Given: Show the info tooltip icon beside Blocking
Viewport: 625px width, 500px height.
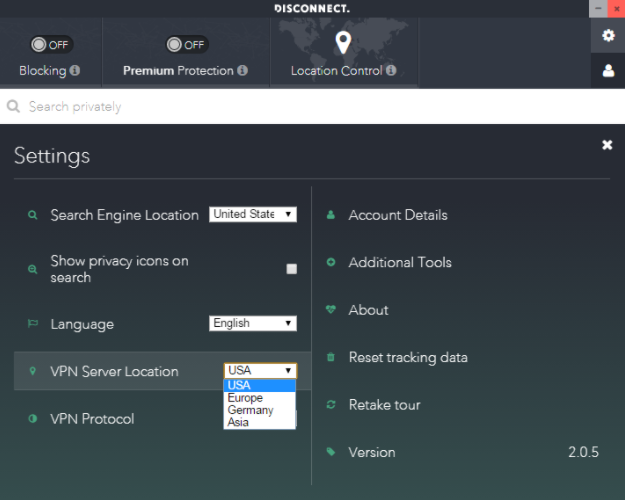Looking at the screenshot, I should click(x=75, y=71).
